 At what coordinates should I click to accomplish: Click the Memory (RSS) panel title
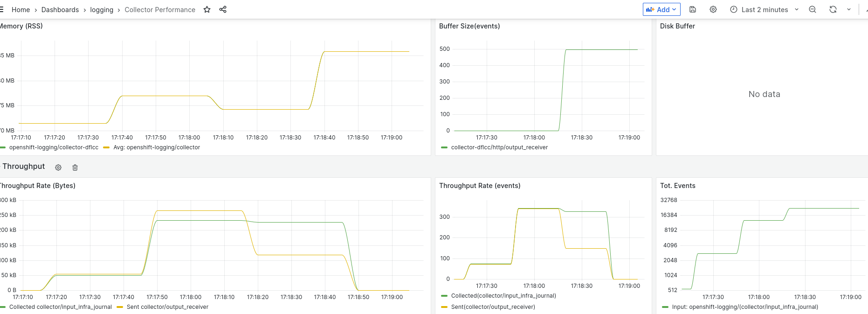[21, 26]
